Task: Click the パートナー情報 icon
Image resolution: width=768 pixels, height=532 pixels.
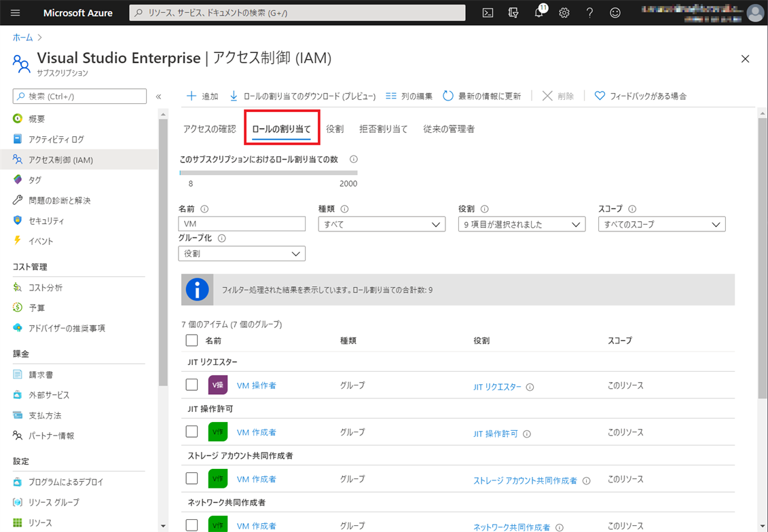Action: coord(18,435)
